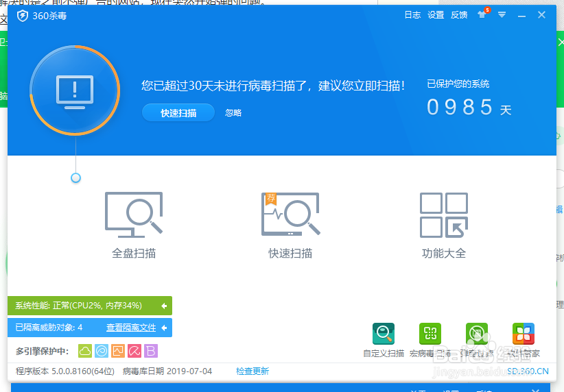The width and height of the screenshot is (564, 392).
Task: Click the 快速扫描 label under the icon
Action: pos(290,254)
